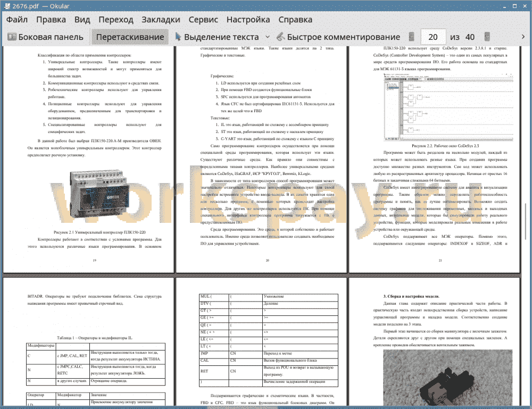Click the 'GT ( >' table cell
Viewport: 532px width, 409px height.
pyautogui.click(x=214, y=311)
